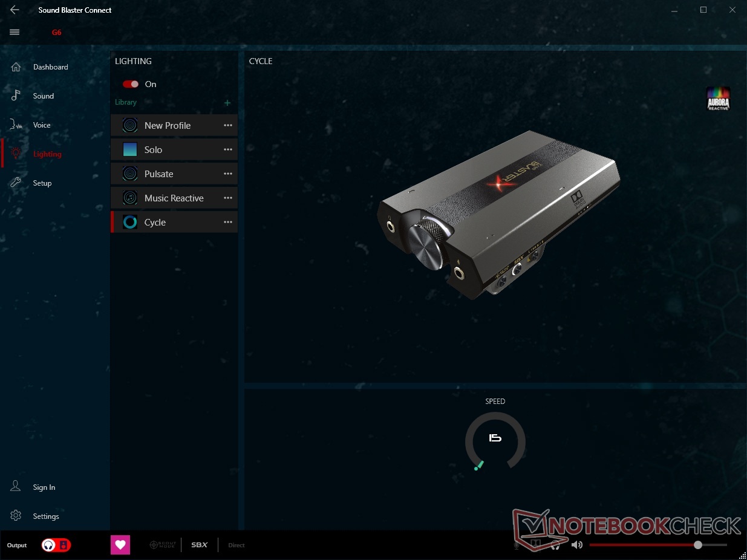This screenshot has width=747, height=560.
Task: Select the New Profile lighting preset
Action: pos(174,125)
